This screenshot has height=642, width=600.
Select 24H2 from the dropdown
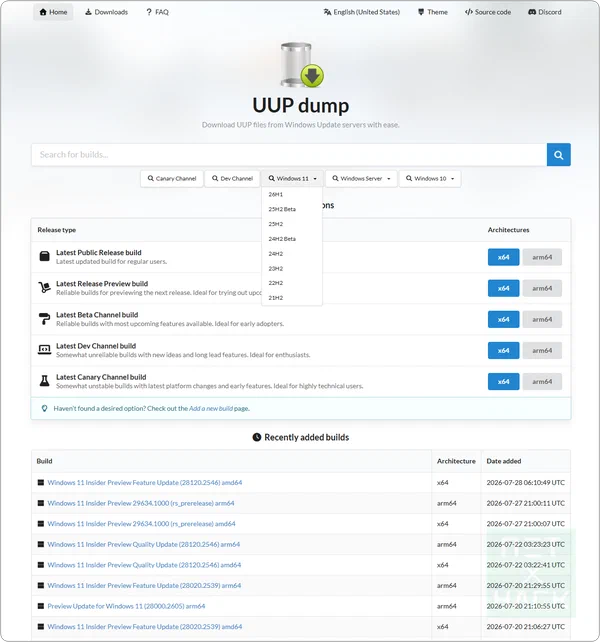[292, 253]
